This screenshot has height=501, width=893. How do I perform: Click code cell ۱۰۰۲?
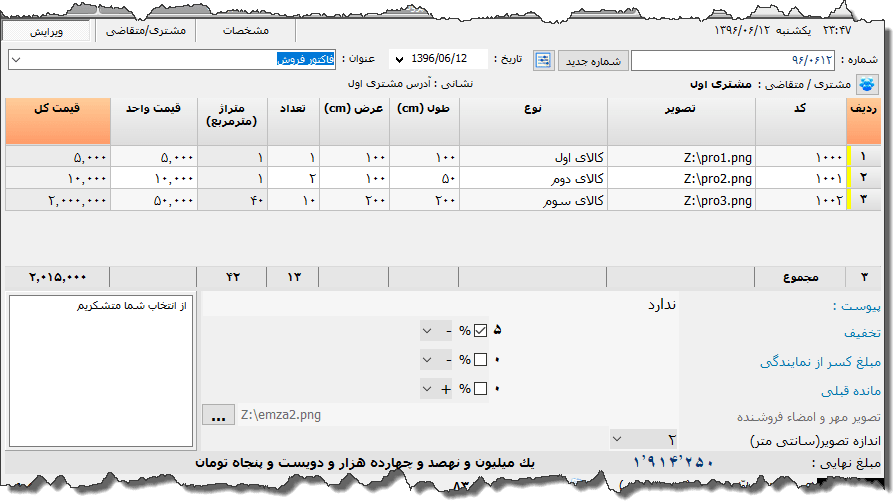[x=801, y=200]
